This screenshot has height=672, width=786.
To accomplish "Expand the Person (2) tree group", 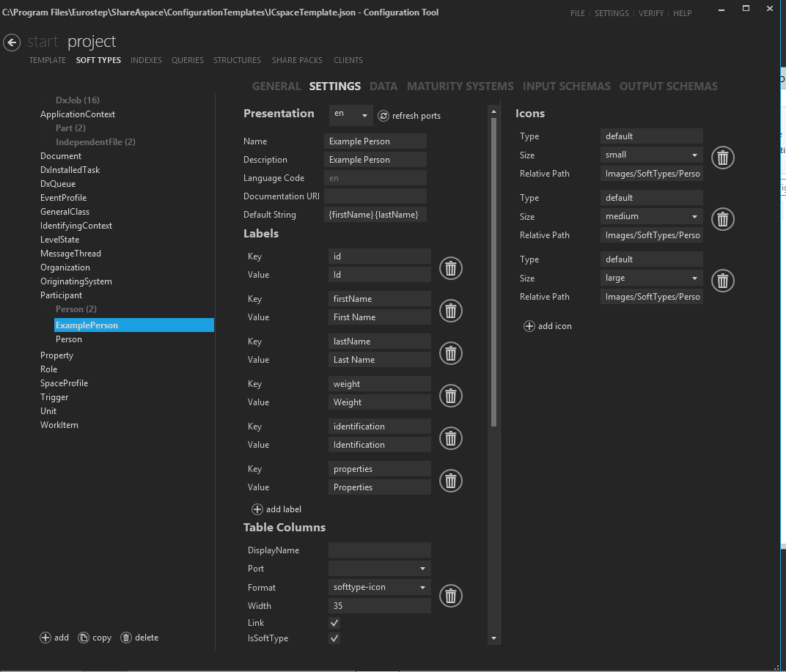I will coord(47,309).
